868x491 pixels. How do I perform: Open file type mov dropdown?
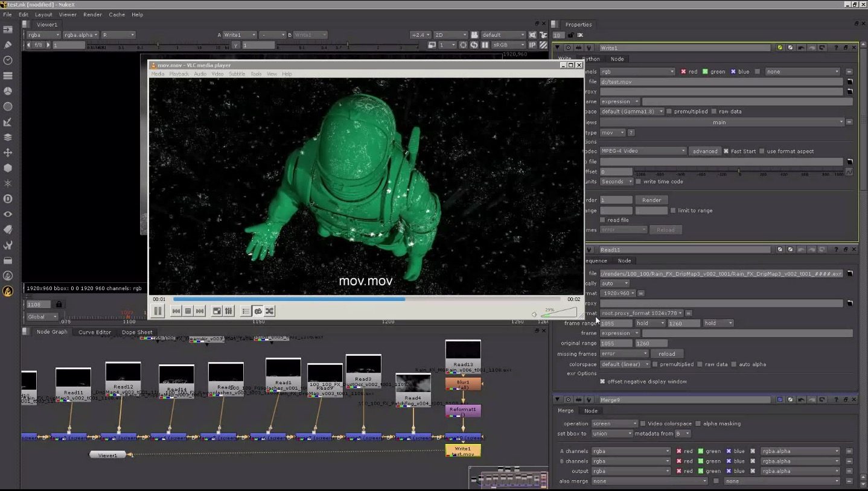tap(613, 133)
